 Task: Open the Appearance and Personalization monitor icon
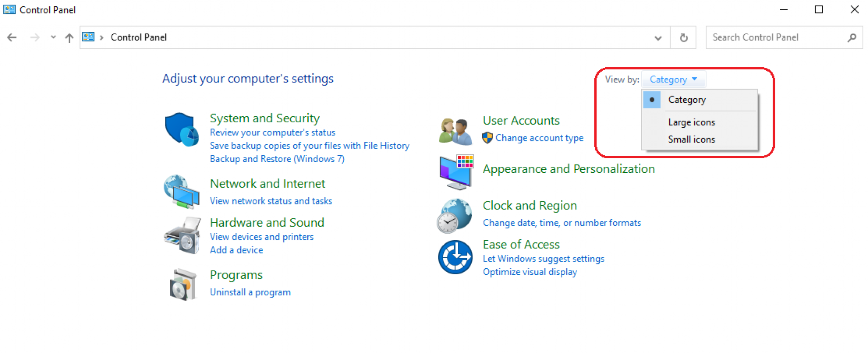click(456, 172)
